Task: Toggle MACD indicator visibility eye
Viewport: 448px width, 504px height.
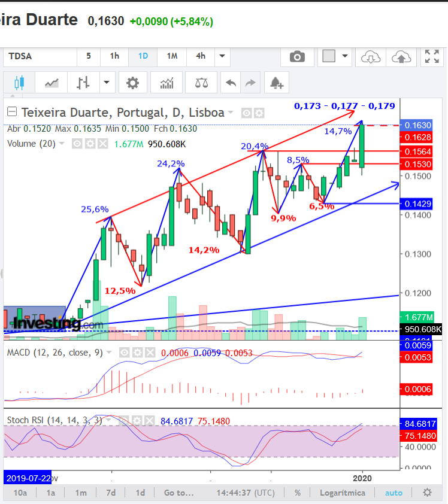Action: tap(125, 353)
